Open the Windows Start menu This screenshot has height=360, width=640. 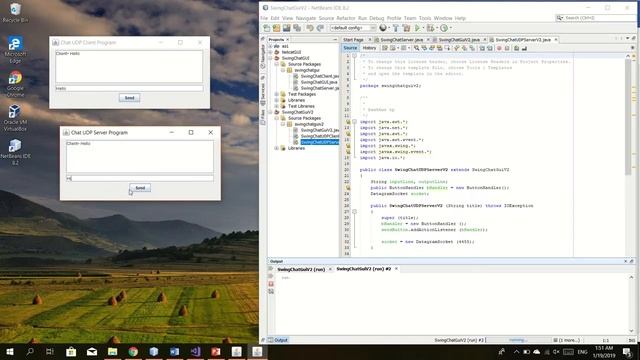click(x=10, y=351)
